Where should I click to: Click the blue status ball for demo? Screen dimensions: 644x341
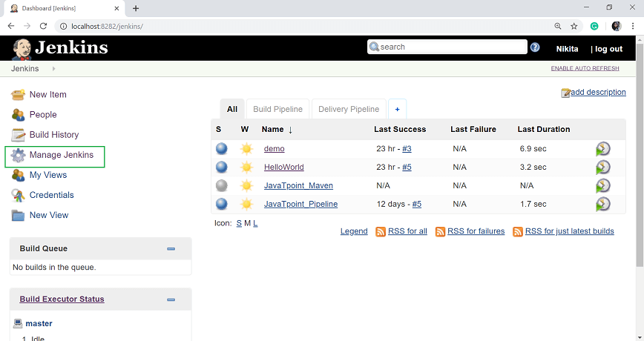coord(221,148)
